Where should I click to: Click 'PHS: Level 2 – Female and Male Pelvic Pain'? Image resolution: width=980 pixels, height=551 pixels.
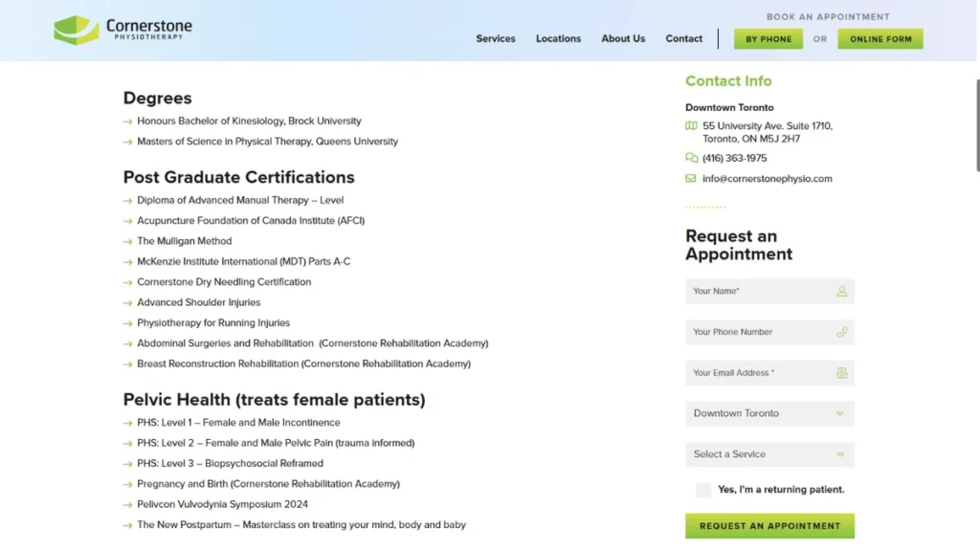click(x=276, y=444)
